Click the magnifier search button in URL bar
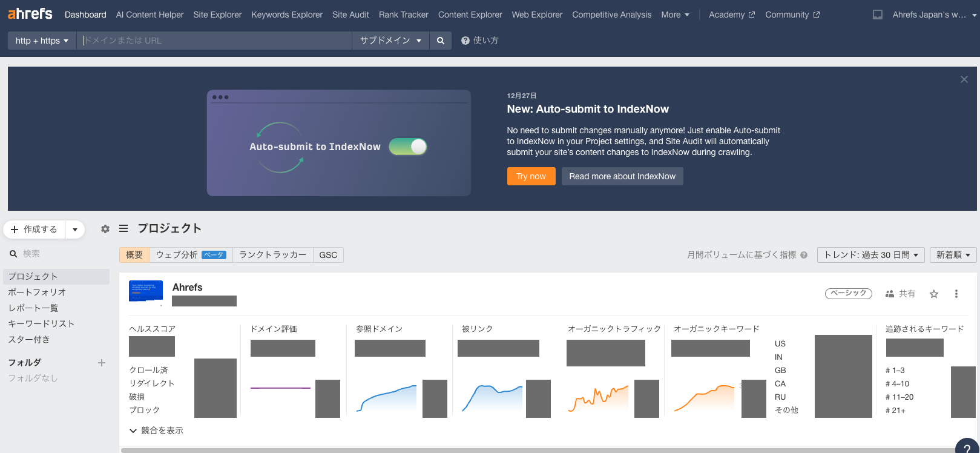This screenshot has width=980, height=453. (440, 41)
